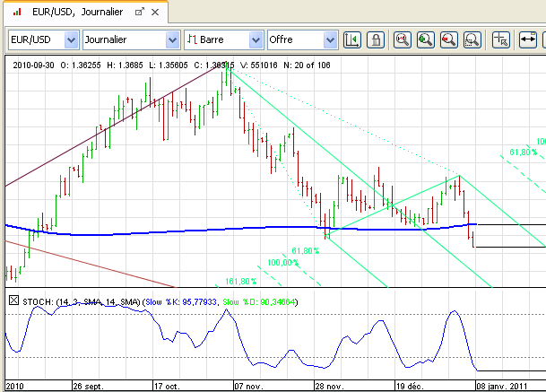
Task: Select the zoom-to-area magnifier tool
Action: (x=472, y=40)
